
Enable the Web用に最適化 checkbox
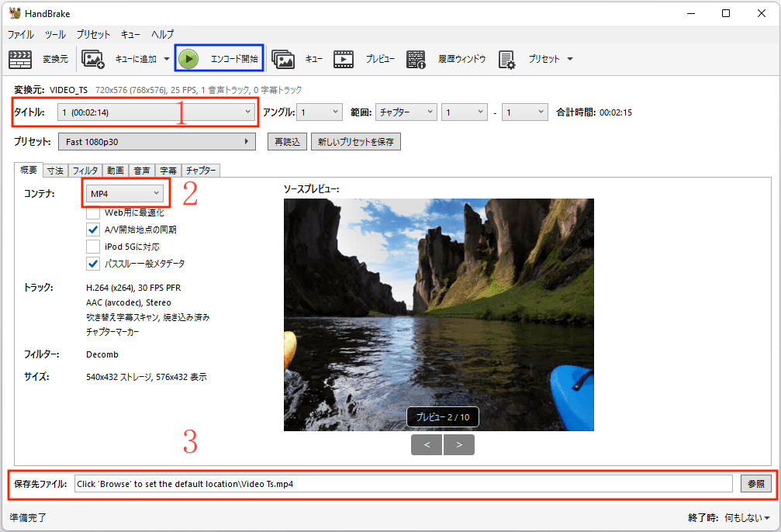pyautogui.click(x=92, y=212)
